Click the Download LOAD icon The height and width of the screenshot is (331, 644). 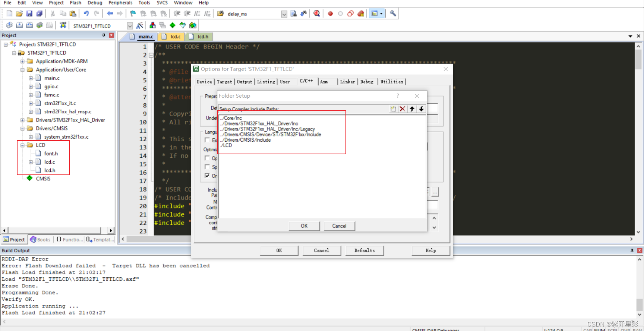(63, 25)
